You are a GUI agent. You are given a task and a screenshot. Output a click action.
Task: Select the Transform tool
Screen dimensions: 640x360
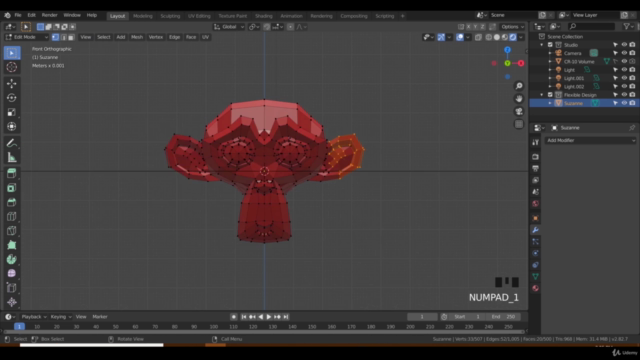click(12, 127)
